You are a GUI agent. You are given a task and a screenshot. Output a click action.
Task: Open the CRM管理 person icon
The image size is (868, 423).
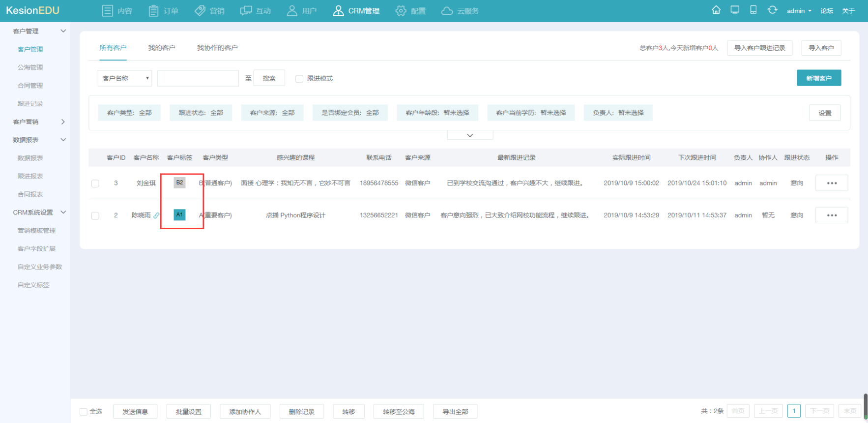point(338,11)
